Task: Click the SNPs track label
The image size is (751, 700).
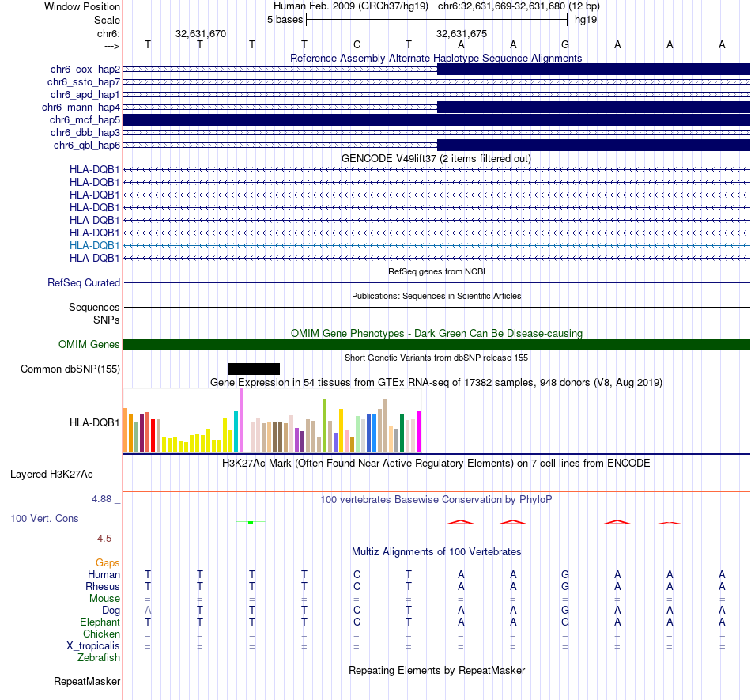Action: click(107, 320)
